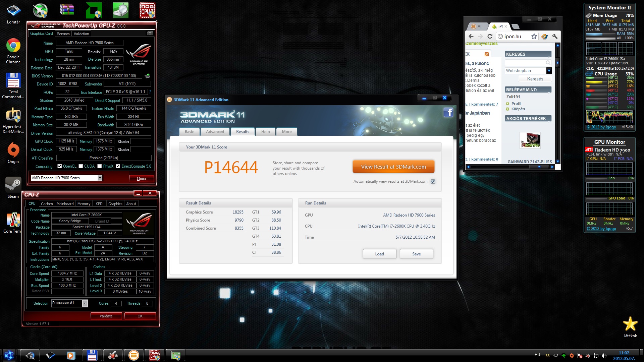Image resolution: width=644 pixels, height=362 pixels.
Task: Click View Result at 3DMark.com button
Action: (393, 167)
